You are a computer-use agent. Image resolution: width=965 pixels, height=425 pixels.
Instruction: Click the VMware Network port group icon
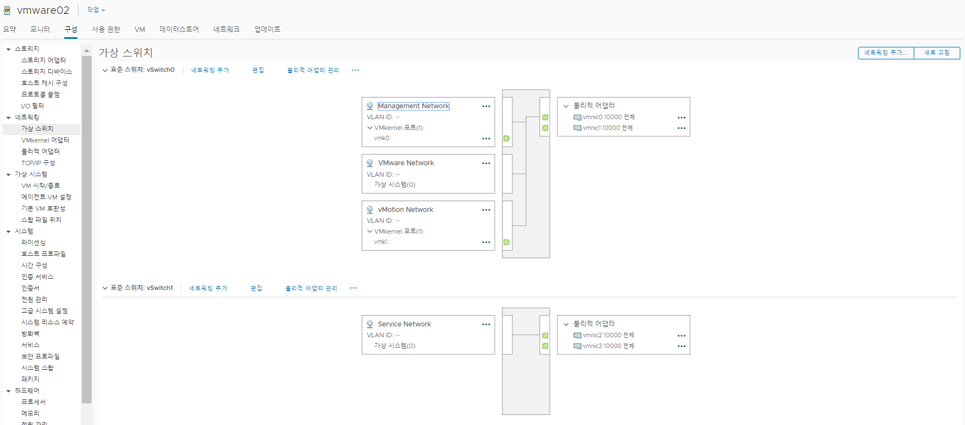(x=370, y=163)
